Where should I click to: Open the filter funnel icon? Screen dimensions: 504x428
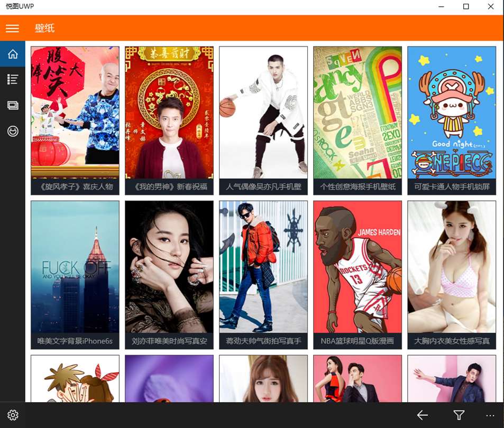click(x=459, y=415)
